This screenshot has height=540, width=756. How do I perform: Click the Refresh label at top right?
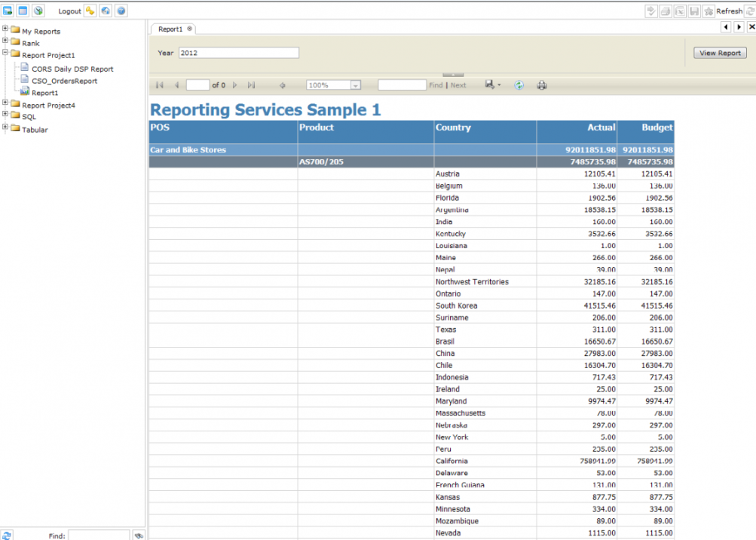[x=729, y=11]
